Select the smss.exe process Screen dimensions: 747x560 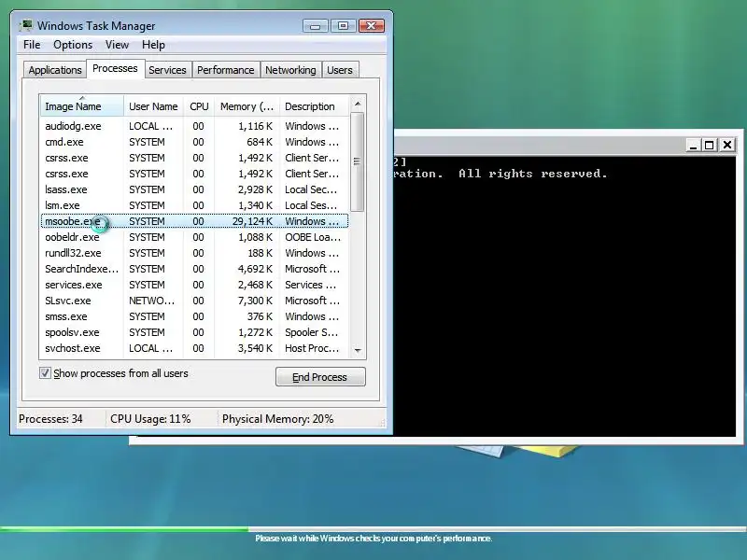[194, 316]
